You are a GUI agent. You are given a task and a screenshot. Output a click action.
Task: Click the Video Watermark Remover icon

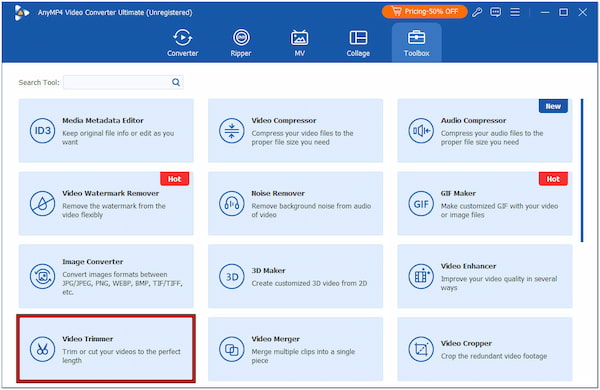coord(42,204)
